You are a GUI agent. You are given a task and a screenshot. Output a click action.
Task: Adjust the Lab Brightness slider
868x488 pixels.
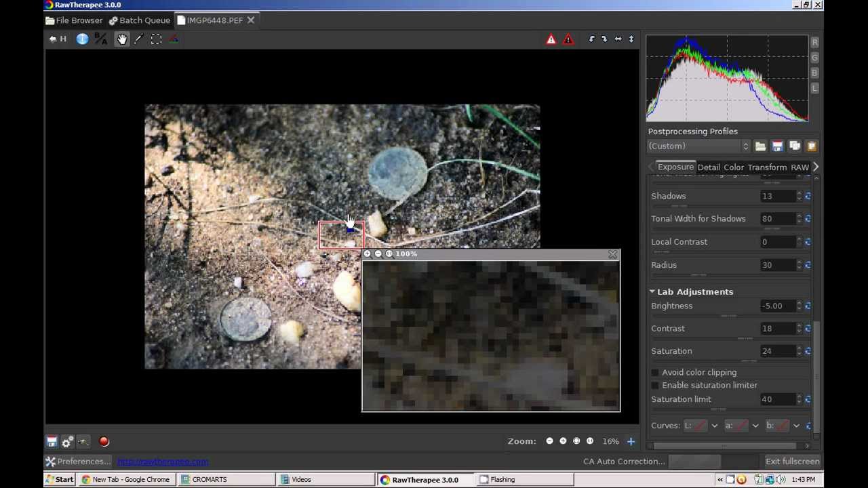point(730,316)
